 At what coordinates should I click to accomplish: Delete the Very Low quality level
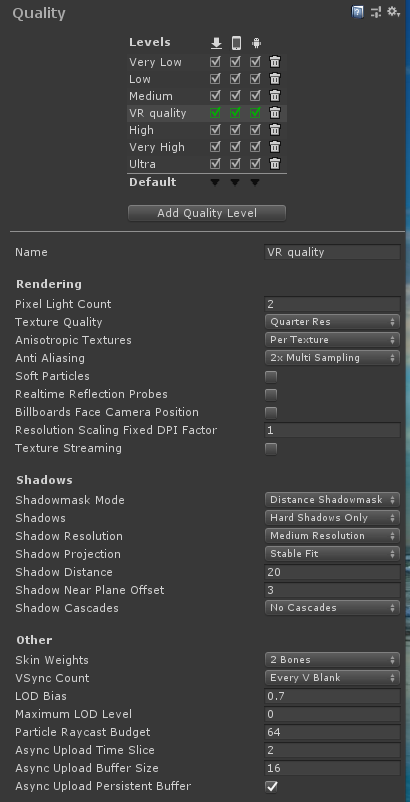point(275,62)
